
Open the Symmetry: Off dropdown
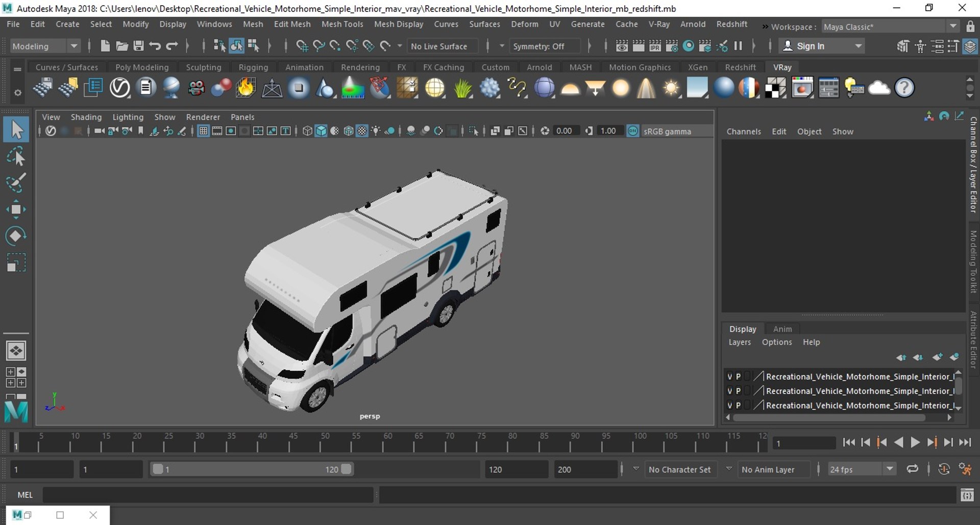[545, 46]
